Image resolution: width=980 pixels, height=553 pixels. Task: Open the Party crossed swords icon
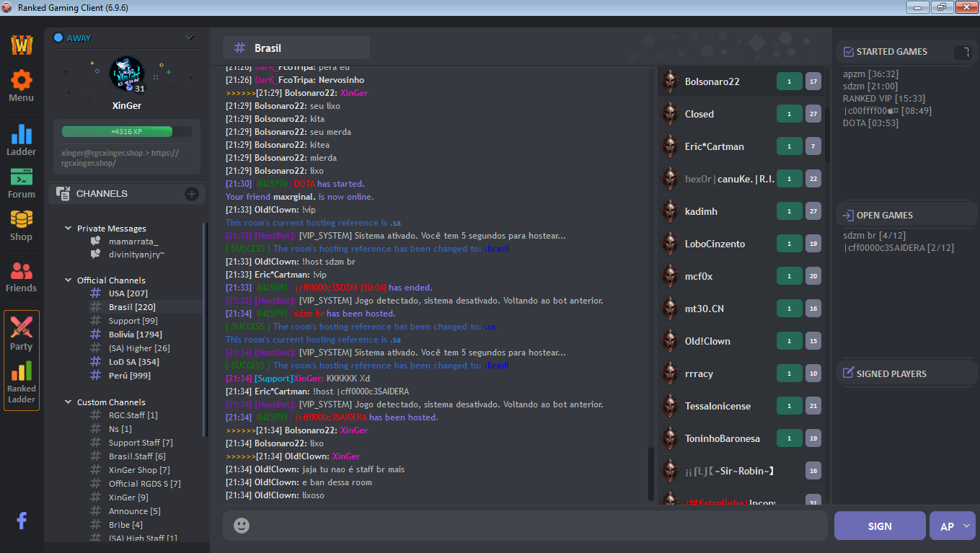[x=22, y=327]
